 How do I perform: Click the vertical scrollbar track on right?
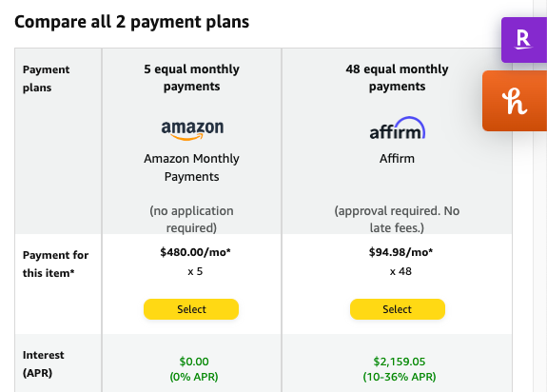coord(540,196)
